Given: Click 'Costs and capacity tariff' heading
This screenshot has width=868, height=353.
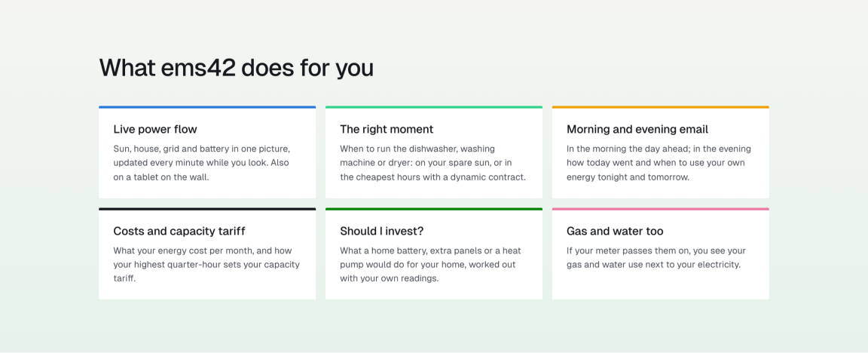Looking at the screenshot, I should (179, 231).
